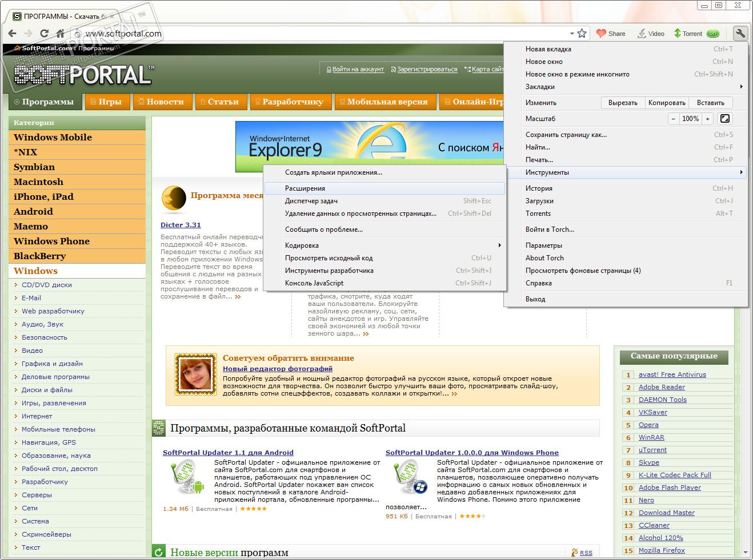Image resolution: width=753 pixels, height=560 pixels.
Task: Open the Video grabber button
Action: (651, 34)
